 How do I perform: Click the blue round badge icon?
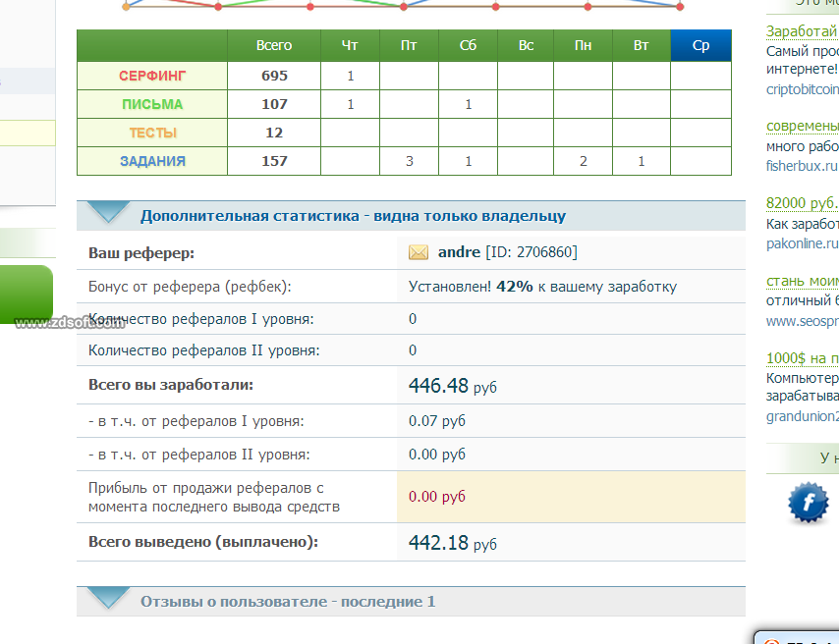click(x=808, y=503)
